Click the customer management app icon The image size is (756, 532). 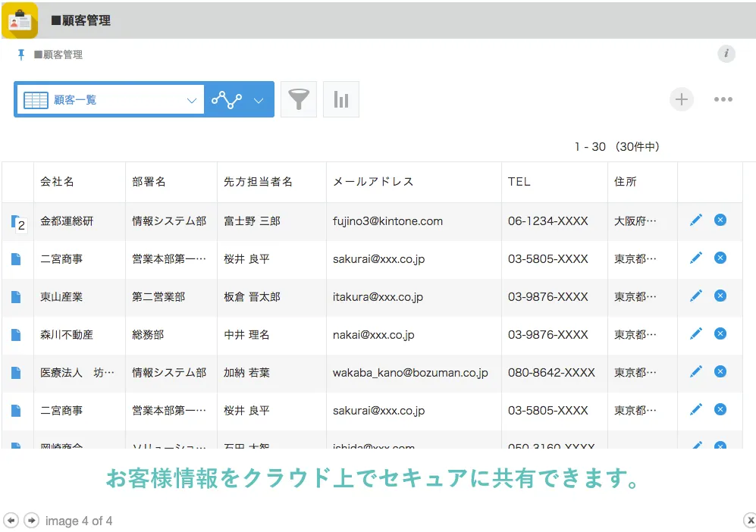[20, 20]
